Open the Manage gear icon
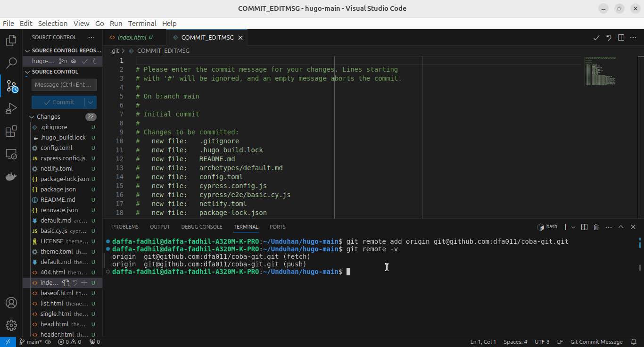644x347 pixels. [11, 325]
